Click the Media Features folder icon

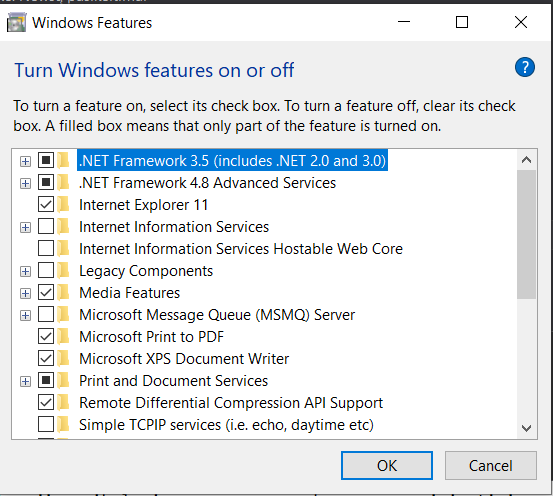[63, 292]
